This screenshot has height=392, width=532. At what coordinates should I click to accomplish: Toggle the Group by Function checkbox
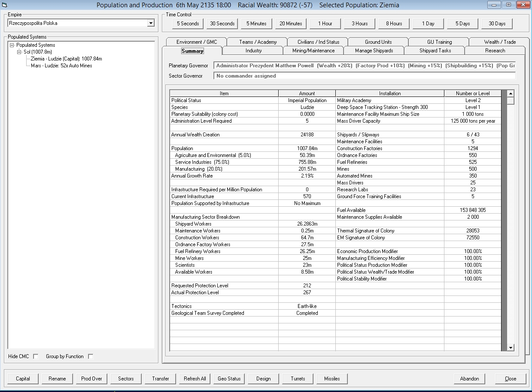point(91,356)
